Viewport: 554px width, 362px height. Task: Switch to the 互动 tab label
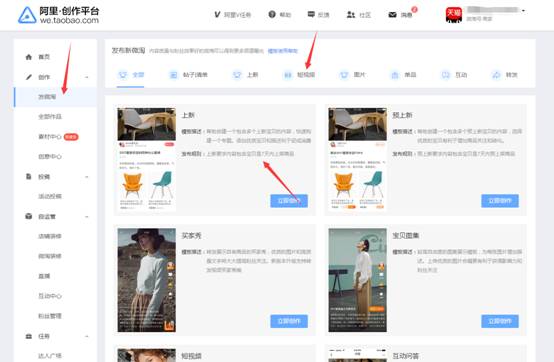pyautogui.click(x=461, y=75)
